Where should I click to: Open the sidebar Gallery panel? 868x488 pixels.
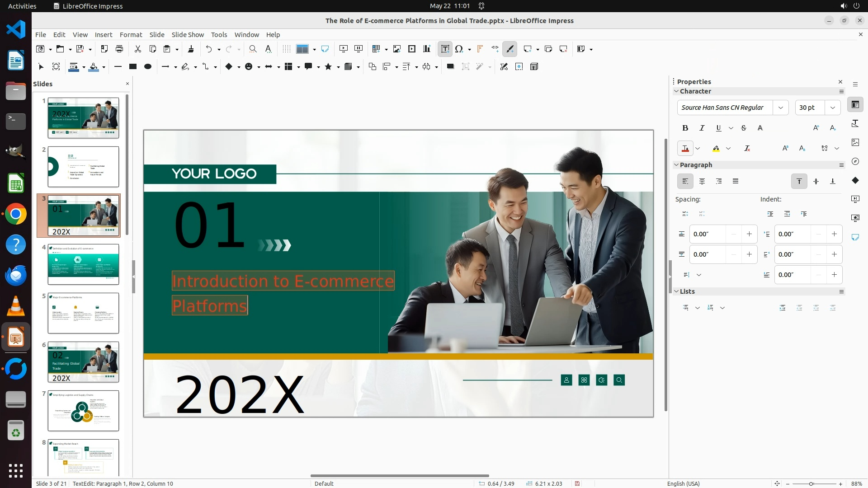(x=855, y=142)
